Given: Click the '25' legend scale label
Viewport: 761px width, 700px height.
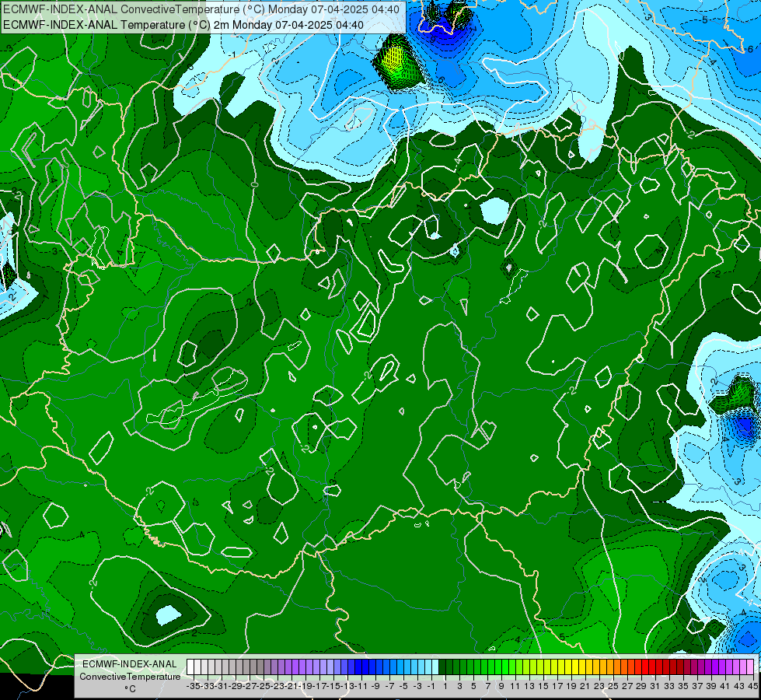Looking at the screenshot, I should click(x=613, y=687).
